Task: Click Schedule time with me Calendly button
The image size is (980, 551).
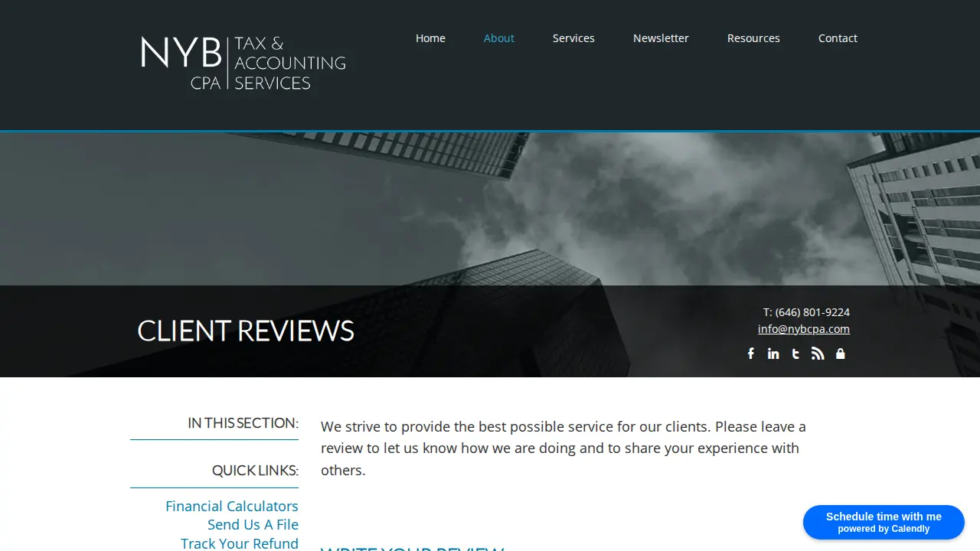Action: 884,522
